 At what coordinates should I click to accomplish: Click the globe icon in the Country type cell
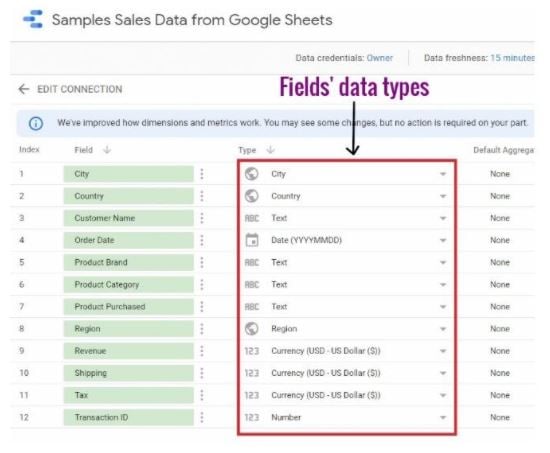tap(251, 196)
